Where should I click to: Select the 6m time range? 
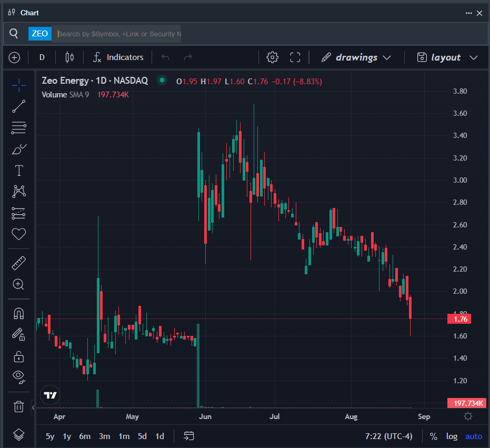click(85, 436)
